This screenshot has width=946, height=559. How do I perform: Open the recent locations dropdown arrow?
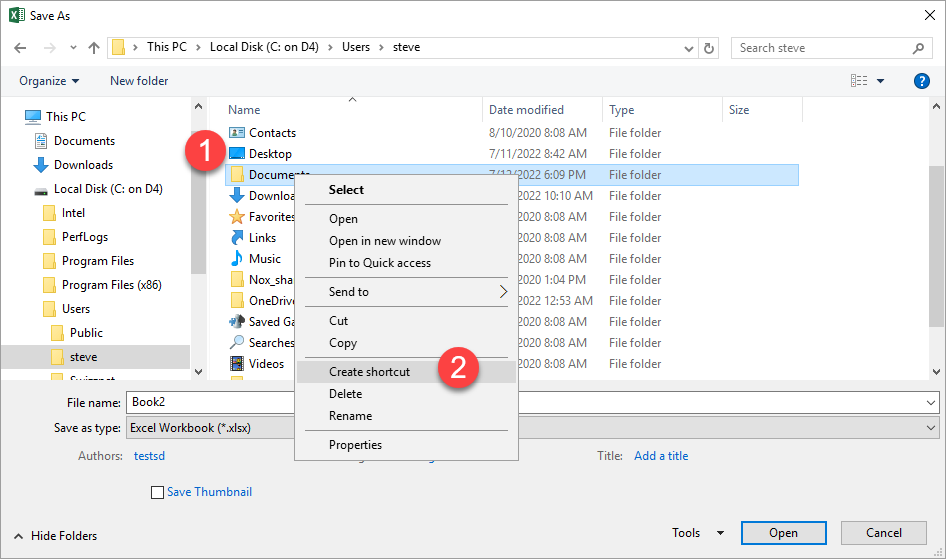click(73, 48)
